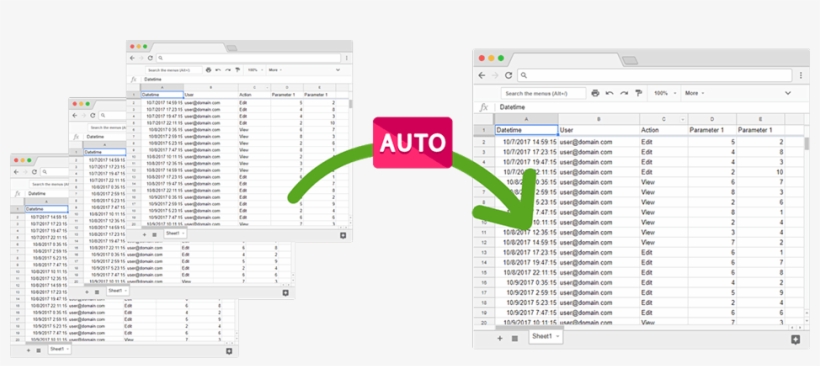Click address bar in the right window
Viewport: 820px width, 366px height.
tap(656, 75)
